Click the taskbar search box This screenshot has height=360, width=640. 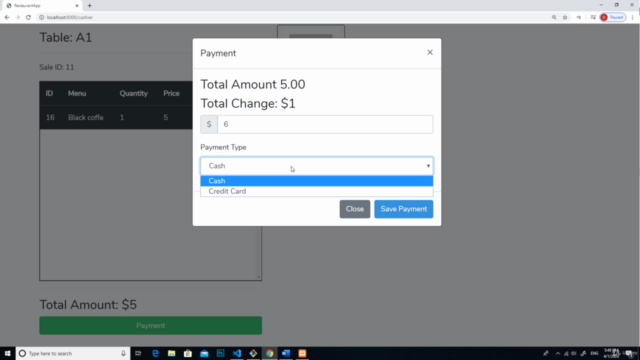point(73,353)
